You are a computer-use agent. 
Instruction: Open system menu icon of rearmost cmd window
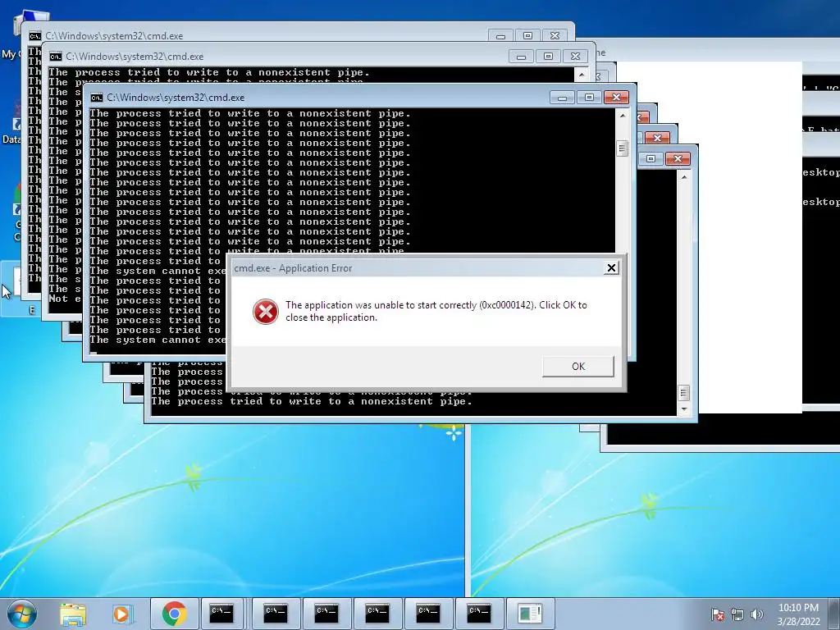34,36
